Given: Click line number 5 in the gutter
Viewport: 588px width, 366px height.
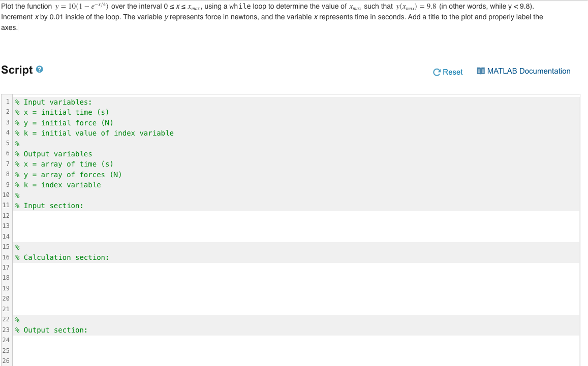Looking at the screenshot, I should pyautogui.click(x=7, y=143).
